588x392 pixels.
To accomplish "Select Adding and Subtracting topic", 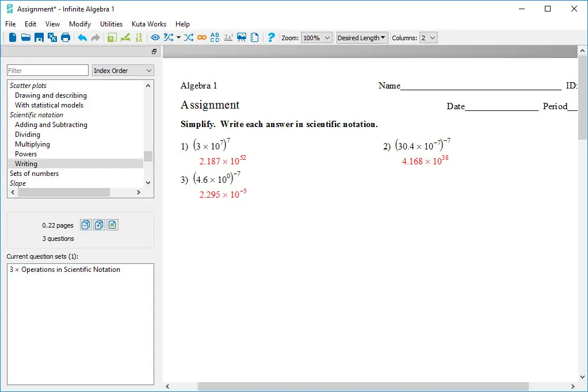I will tap(51, 124).
